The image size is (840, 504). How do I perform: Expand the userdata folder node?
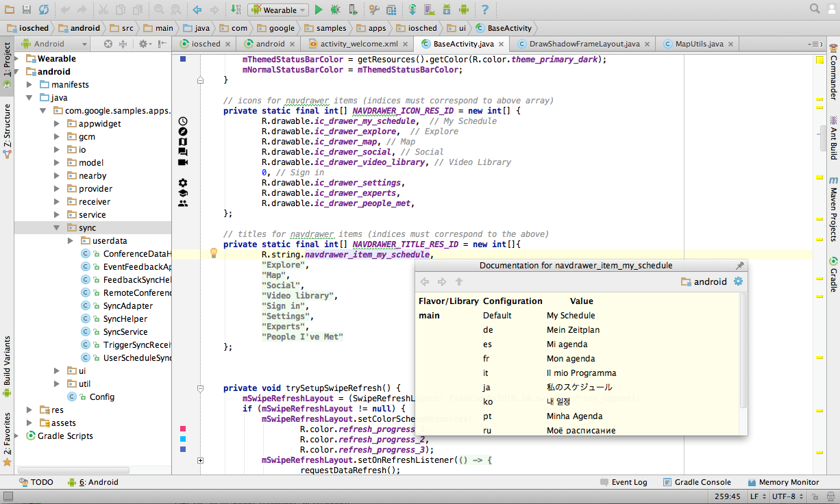pyautogui.click(x=71, y=241)
